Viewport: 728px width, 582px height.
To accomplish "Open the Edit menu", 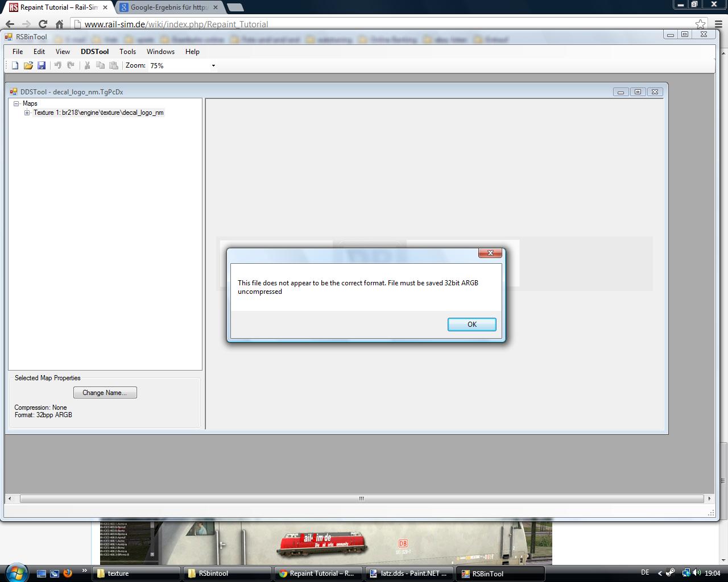I will click(39, 51).
